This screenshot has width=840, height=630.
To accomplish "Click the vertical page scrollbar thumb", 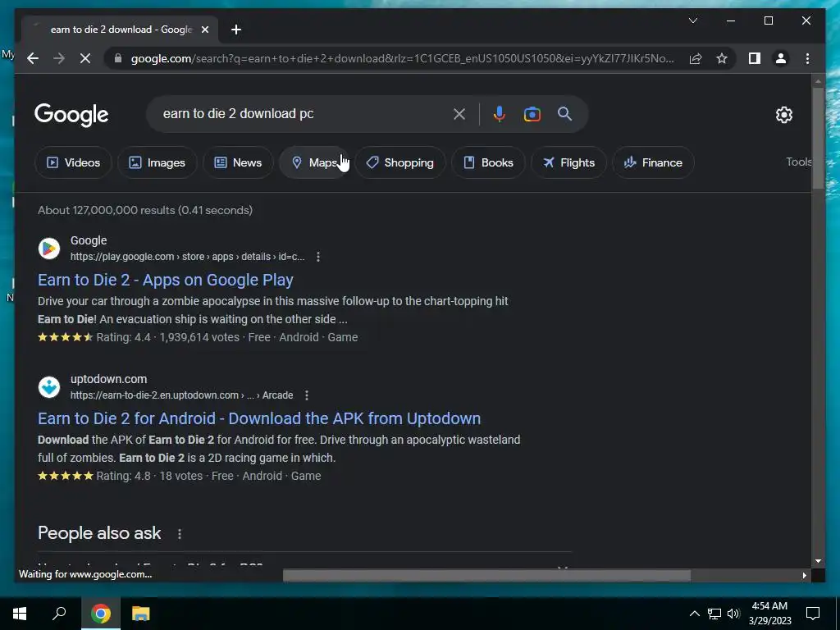I will (818, 138).
